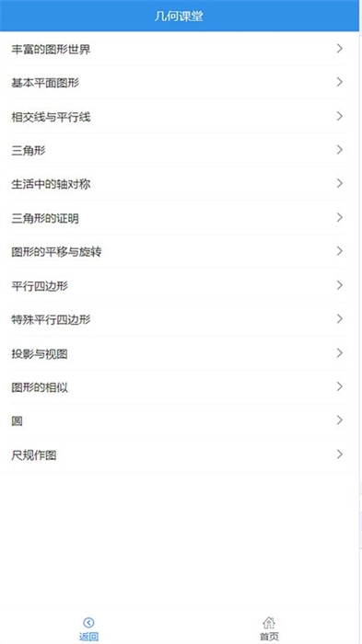Click the arrow next to 圆
This screenshot has width=362, height=644.
[339, 420]
